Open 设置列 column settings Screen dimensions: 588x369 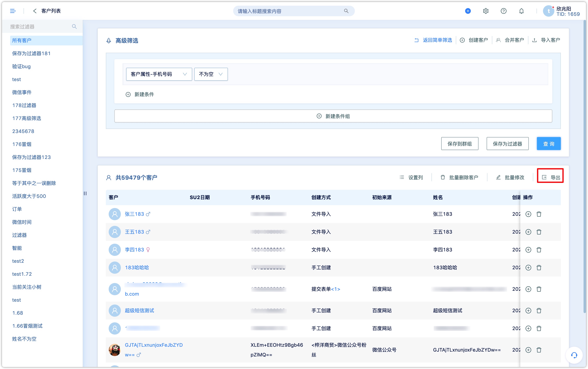(411, 177)
